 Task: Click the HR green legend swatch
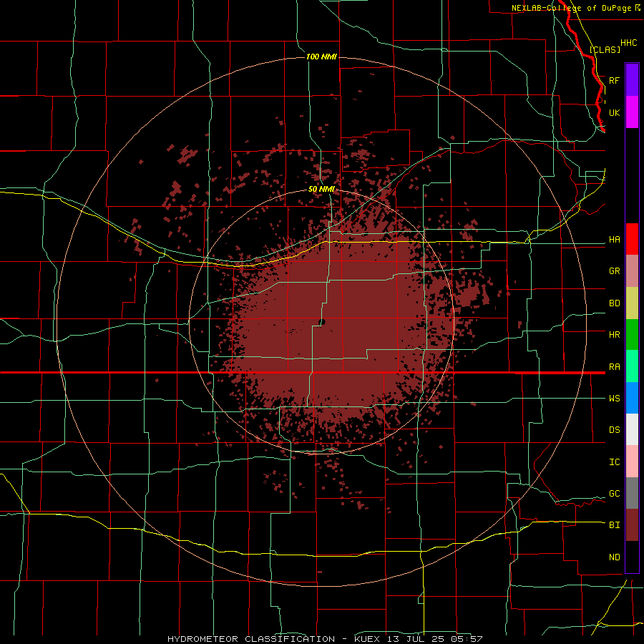coord(632,335)
